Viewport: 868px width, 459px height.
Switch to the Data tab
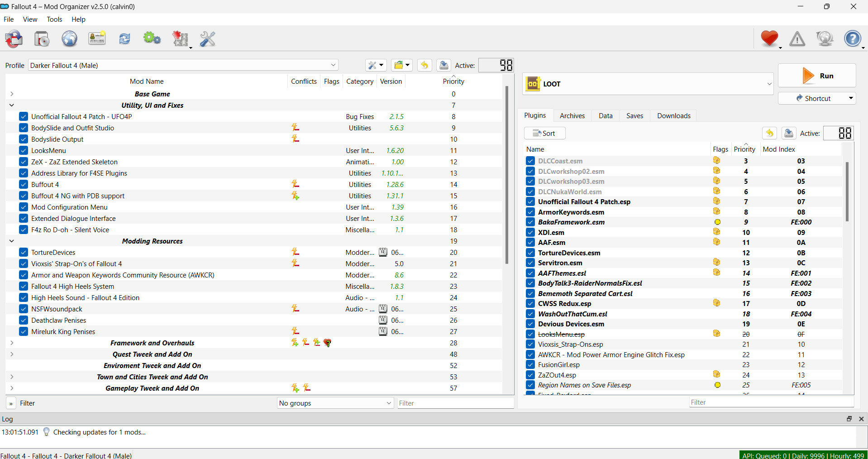[x=606, y=115]
